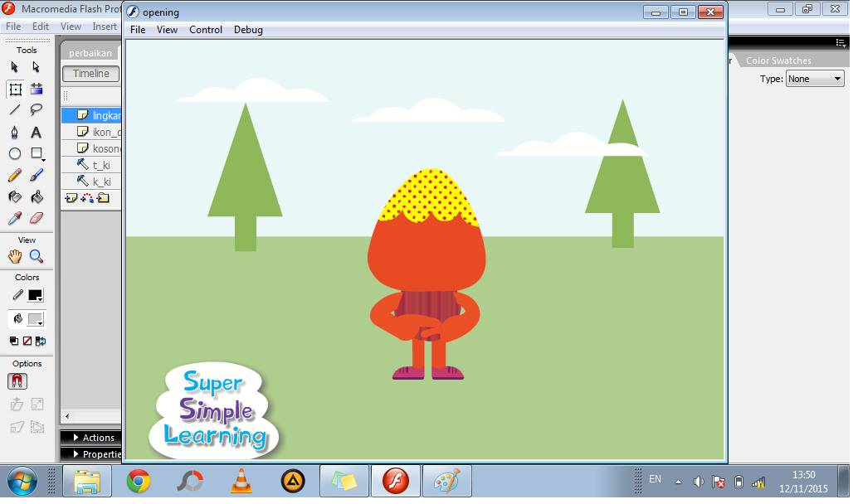Viewport: 853px width, 504px height.
Task: Show hidden system tray icons
Action: pyautogui.click(x=678, y=482)
